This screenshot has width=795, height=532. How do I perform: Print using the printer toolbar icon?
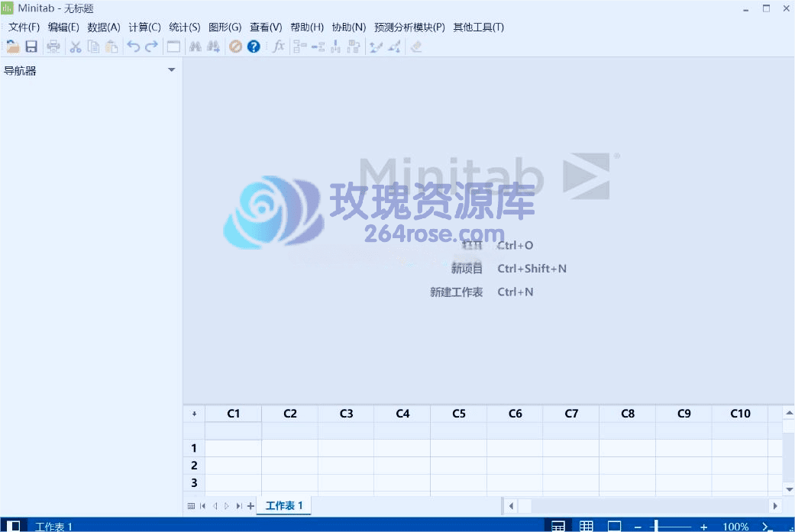click(53, 47)
